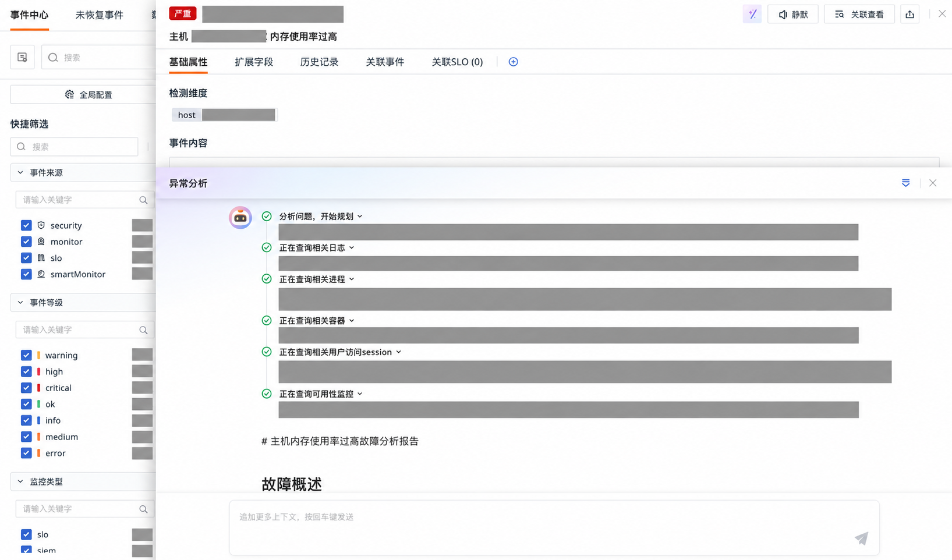
Task: Click the AI magic wand analysis icon
Action: 752,14
